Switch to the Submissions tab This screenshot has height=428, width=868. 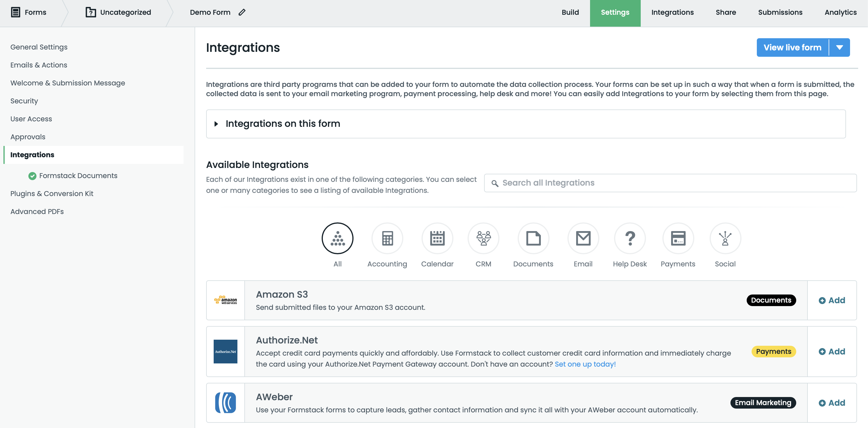point(780,12)
